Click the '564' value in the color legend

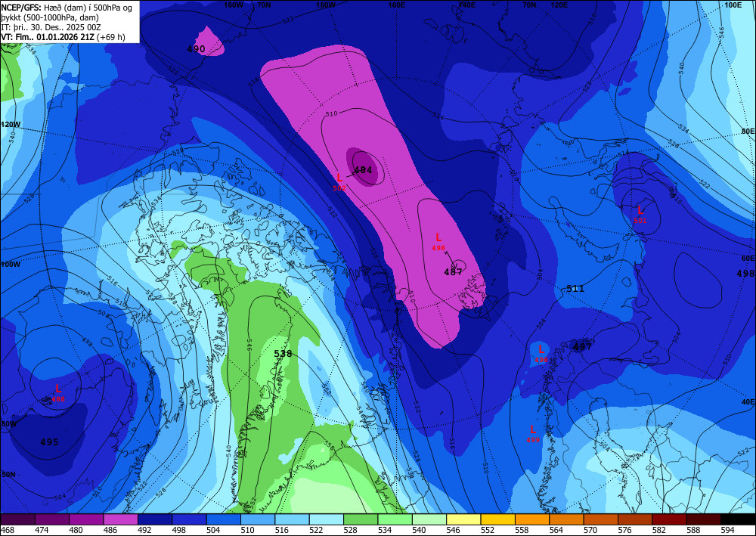coord(556,530)
